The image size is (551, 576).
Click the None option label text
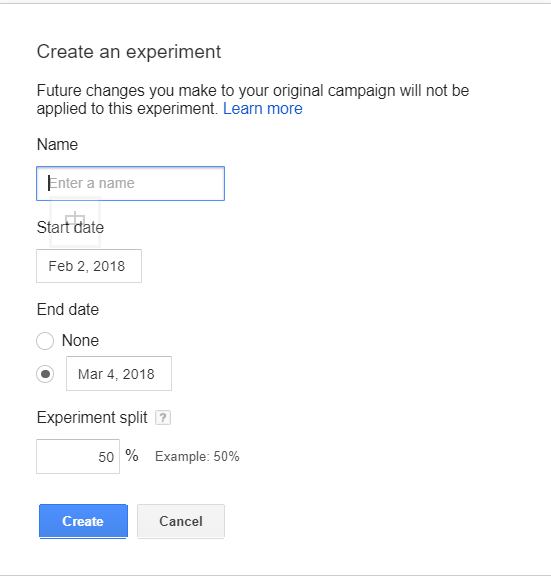click(x=80, y=341)
